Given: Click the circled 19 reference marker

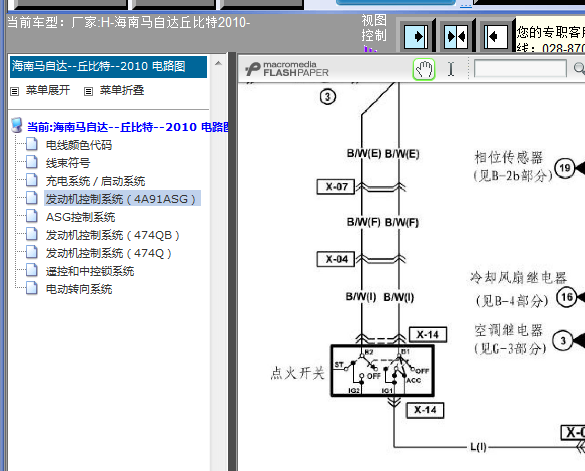Looking at the screenshot, I should [x=564, y=168].
